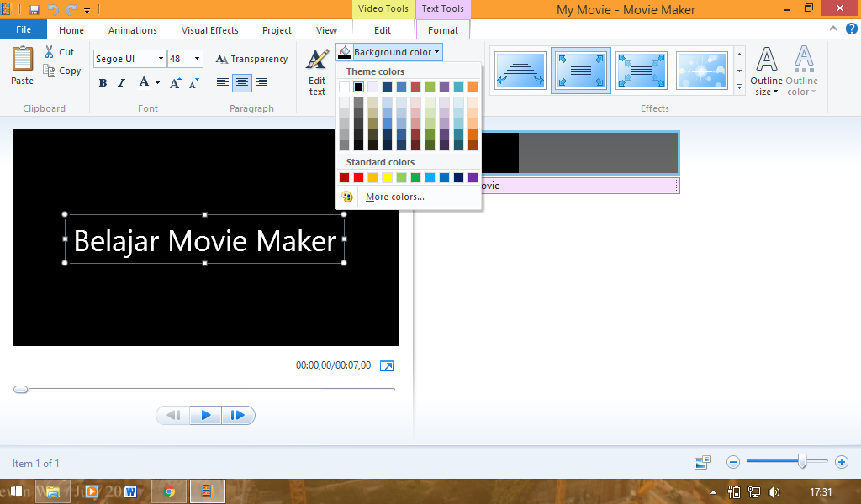Open the Transparency control

(251, 59)
